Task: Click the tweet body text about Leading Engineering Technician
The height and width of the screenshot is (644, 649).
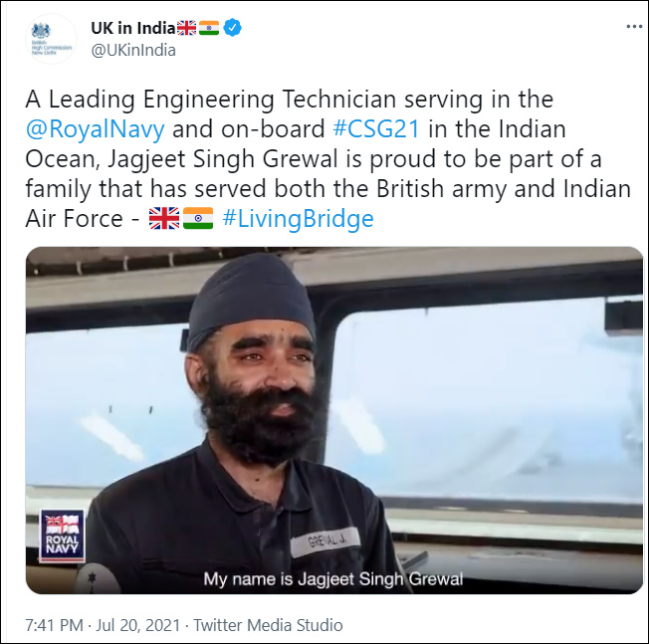Action: tap(327, 159)
